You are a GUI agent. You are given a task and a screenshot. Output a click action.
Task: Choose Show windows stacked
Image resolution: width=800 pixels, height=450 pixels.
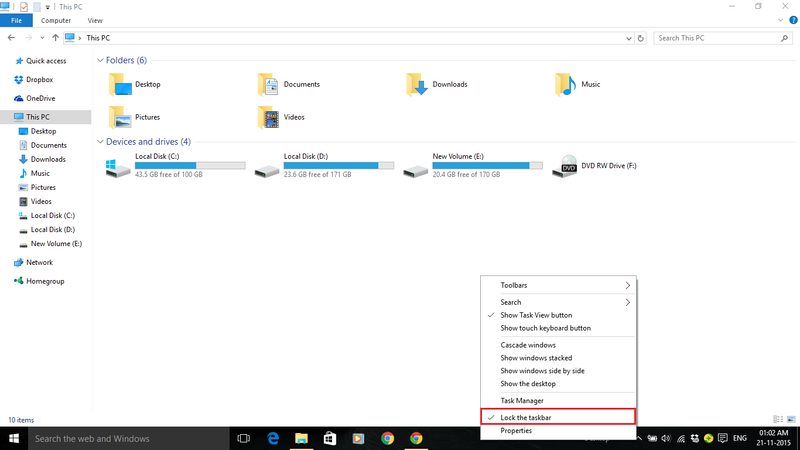[558, 358]
